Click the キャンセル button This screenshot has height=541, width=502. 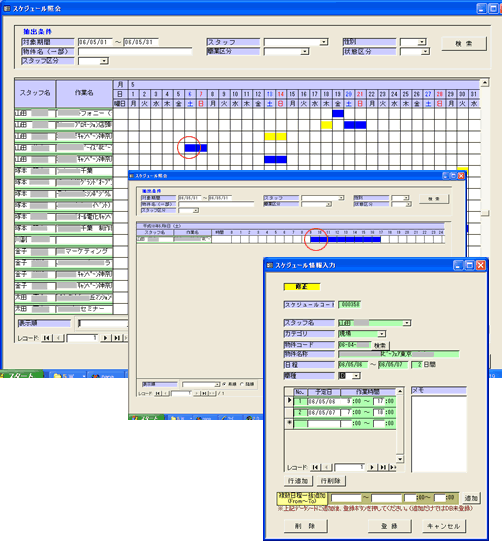(x=444, y=526)
